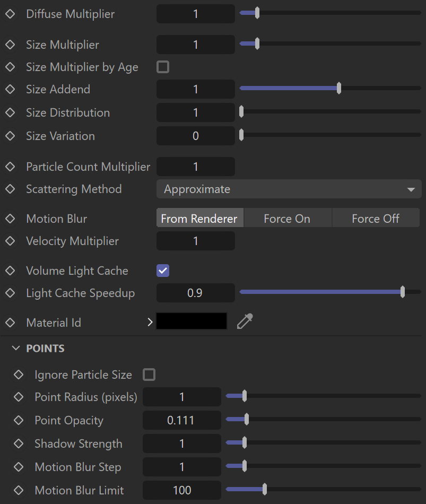The image size is (426, 504).
Task: Click the Particle Count Multiplier value field
Action: tap(195, 167)
